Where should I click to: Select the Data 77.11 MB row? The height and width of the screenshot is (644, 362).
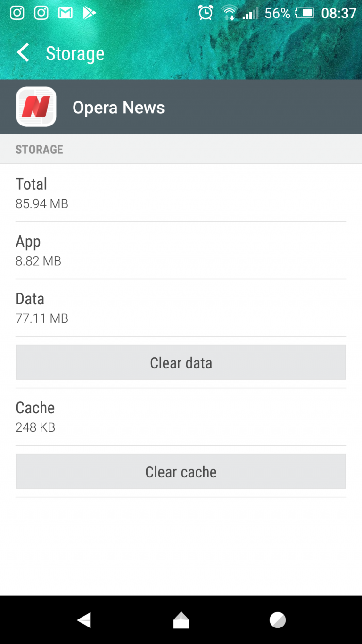[x=181, y=308]
